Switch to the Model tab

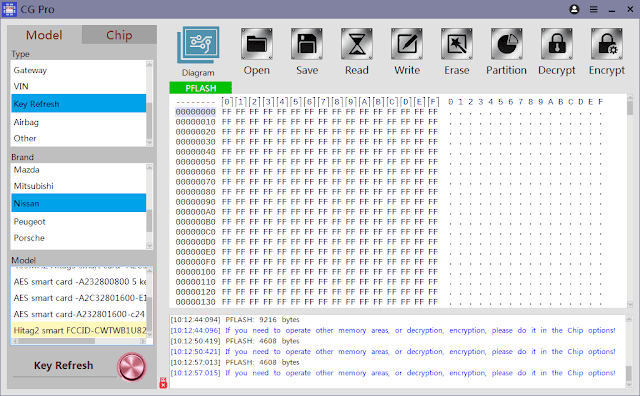click(44, 35)
